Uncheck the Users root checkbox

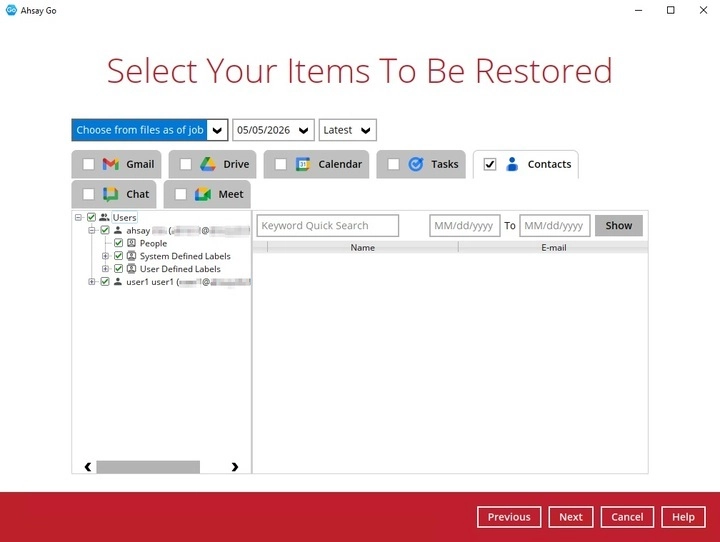(x=91, y=217)
